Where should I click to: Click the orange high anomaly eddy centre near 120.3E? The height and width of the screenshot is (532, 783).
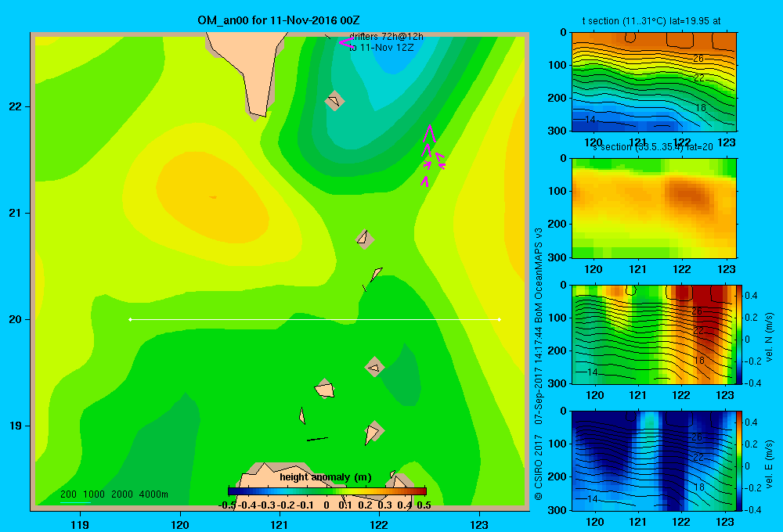pos(213,197)
